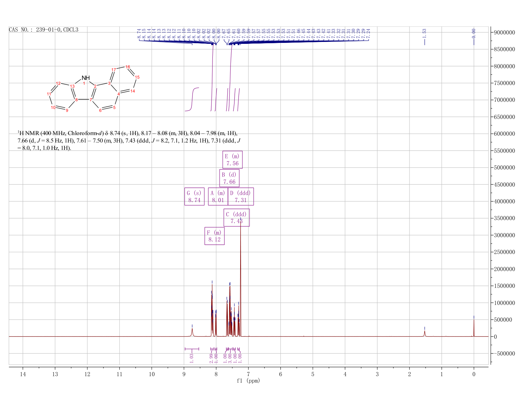Screen dimensions: 532x411
Task: Click the CAS NO.: 239-01-0,CDCL3 title
Action: [x=44, y=30]
